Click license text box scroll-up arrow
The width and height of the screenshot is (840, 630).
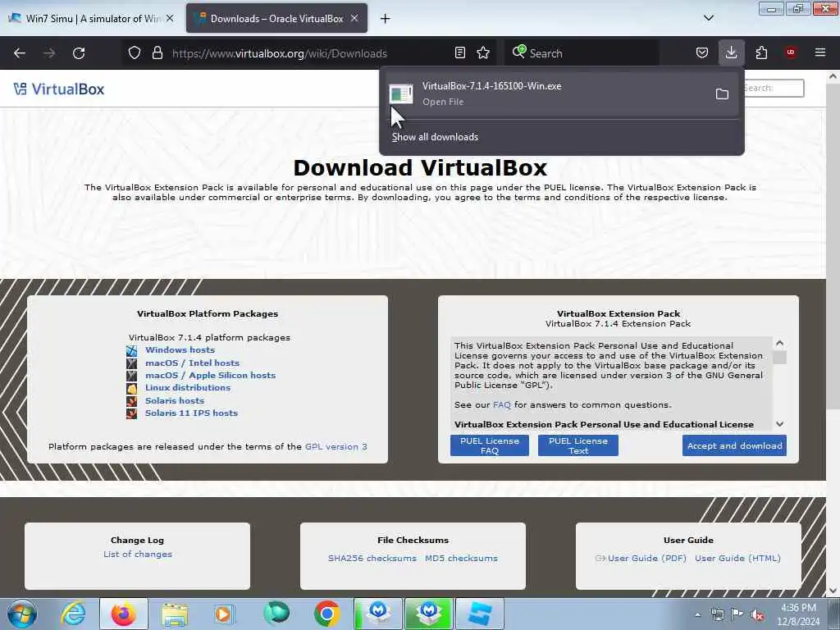[780, 343]
